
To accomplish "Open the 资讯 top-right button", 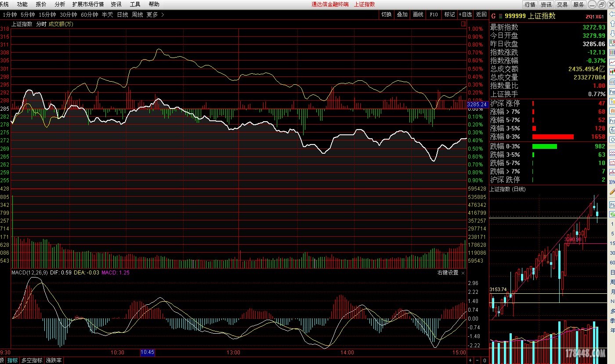I will click(x=546, y=4).
